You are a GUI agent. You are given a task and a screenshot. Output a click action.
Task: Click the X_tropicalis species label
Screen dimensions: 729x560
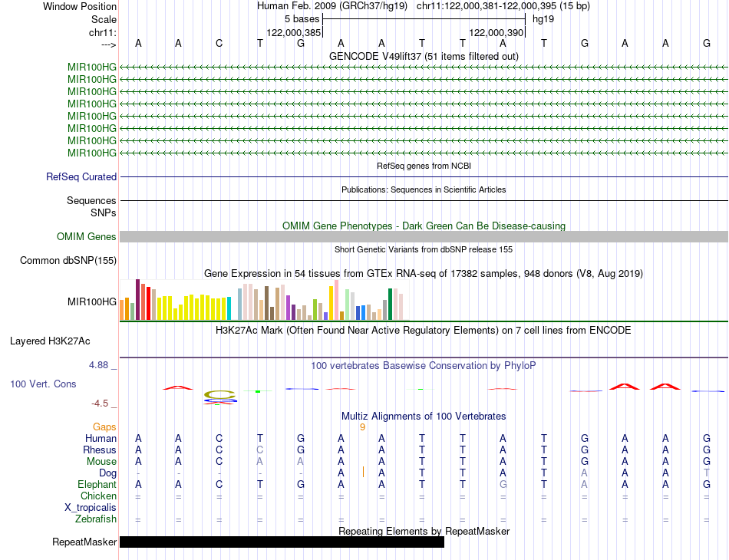pos(91,508)
